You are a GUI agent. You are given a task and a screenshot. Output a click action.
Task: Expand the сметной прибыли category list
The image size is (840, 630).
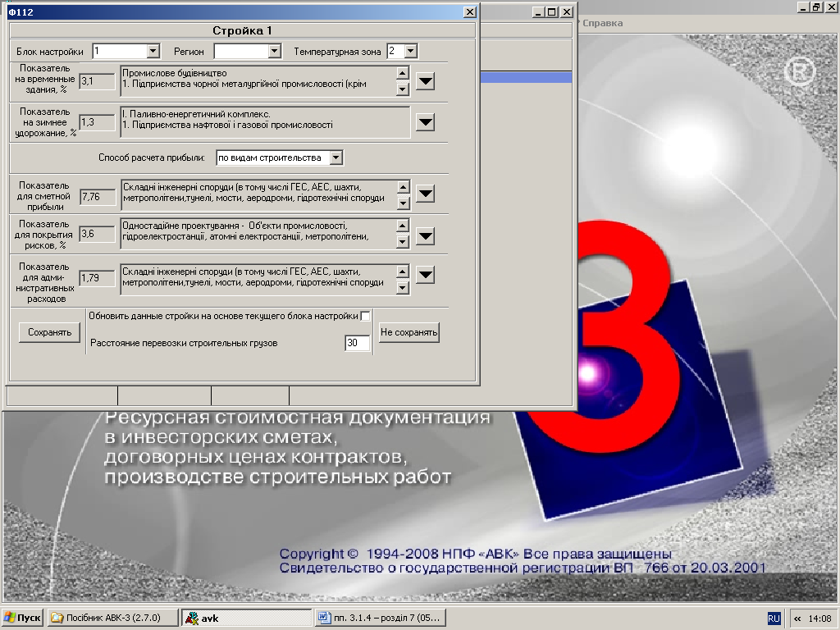[426, 194]
